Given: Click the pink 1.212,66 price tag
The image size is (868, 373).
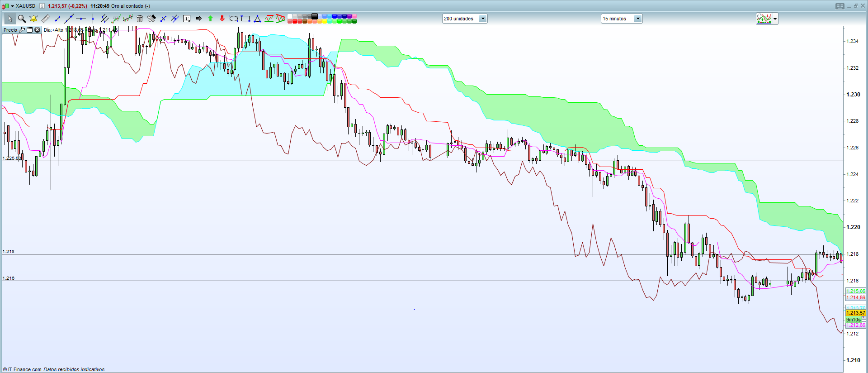Looking at the screenshot, I should [x=856, y=325].
